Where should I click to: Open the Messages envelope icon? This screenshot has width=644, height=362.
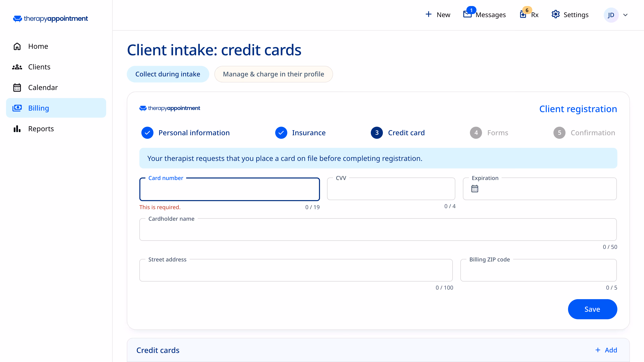467,14
